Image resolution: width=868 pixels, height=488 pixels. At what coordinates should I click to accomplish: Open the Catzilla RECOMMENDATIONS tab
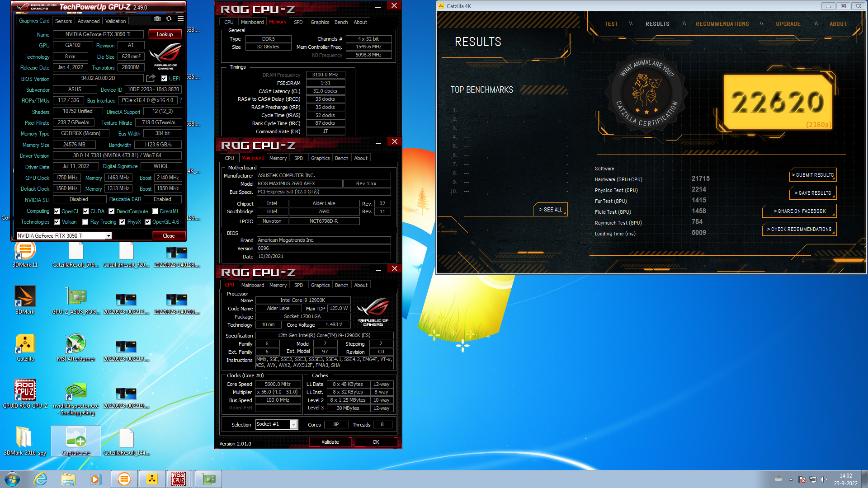click(722, 24)
